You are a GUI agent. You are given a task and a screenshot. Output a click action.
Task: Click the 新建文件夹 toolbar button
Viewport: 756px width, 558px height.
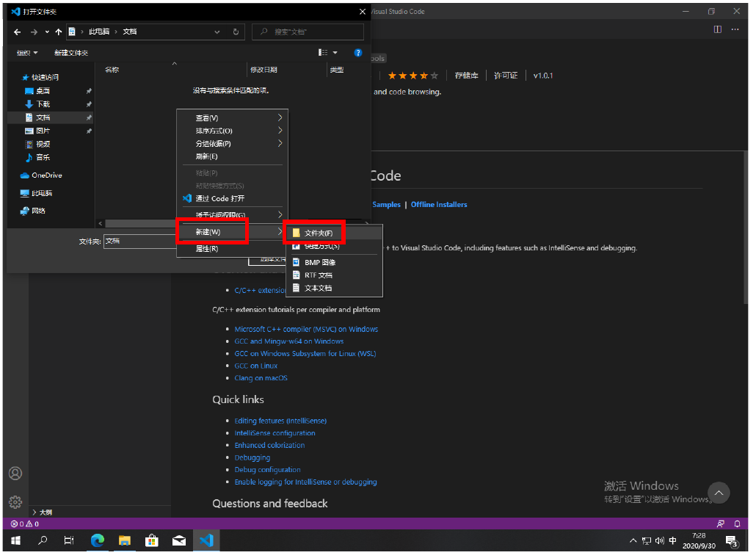[x=71, y=53]
